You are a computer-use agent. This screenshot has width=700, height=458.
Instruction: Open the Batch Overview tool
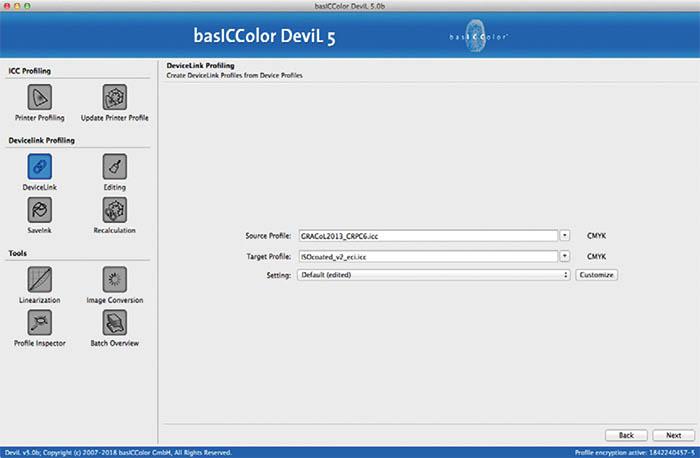[115, 322]
